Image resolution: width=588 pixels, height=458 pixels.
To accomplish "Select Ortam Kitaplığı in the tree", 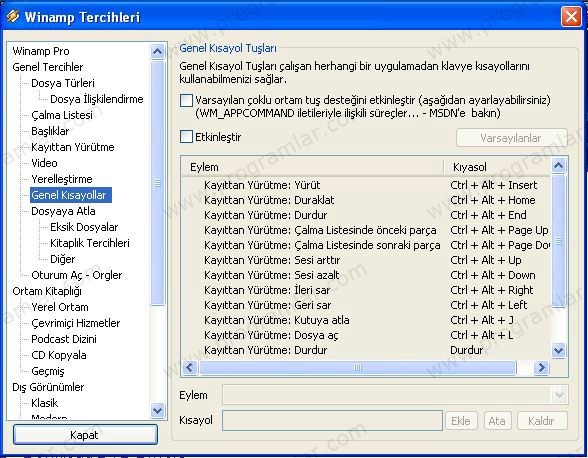I will click(x=46, y=291).
